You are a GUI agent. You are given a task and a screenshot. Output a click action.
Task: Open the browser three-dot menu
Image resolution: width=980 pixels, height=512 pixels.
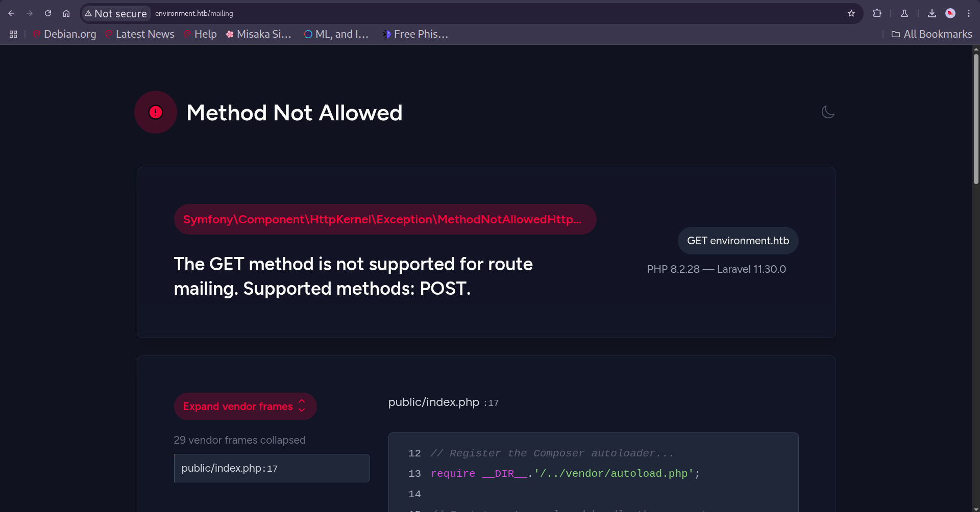(x=969, y=13)
